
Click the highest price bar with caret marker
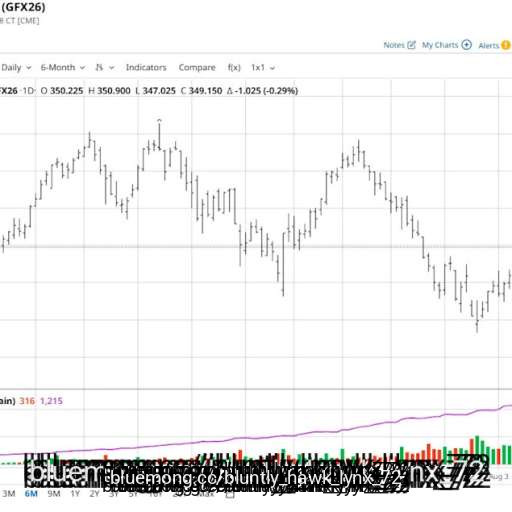pos(159,135)
